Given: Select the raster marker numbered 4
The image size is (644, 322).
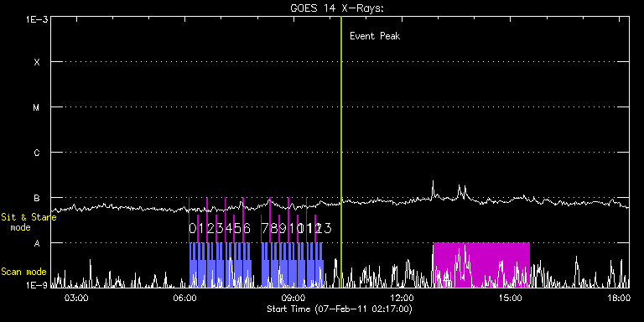Looking at the screenshot, I should coord(229,228).
